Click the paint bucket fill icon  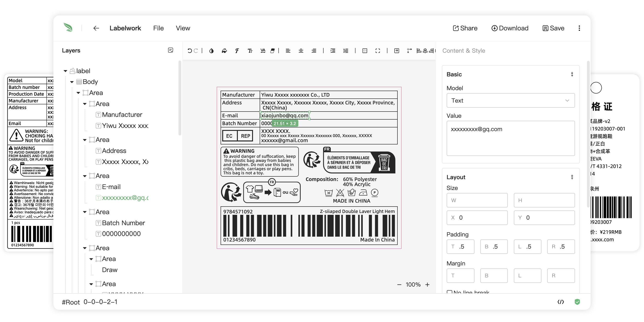[224, 51]
